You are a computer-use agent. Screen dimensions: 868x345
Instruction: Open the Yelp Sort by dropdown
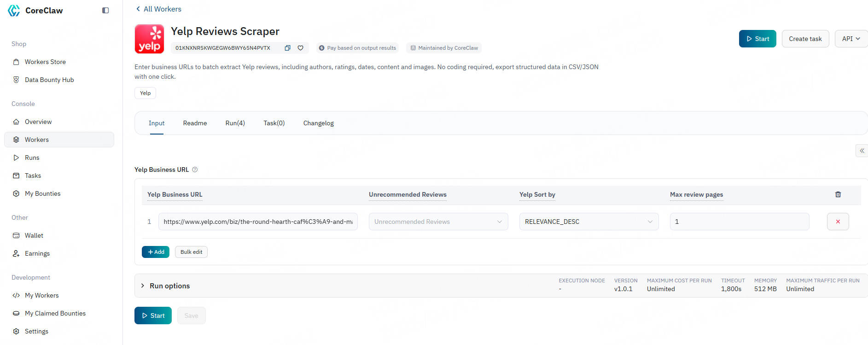588,222
